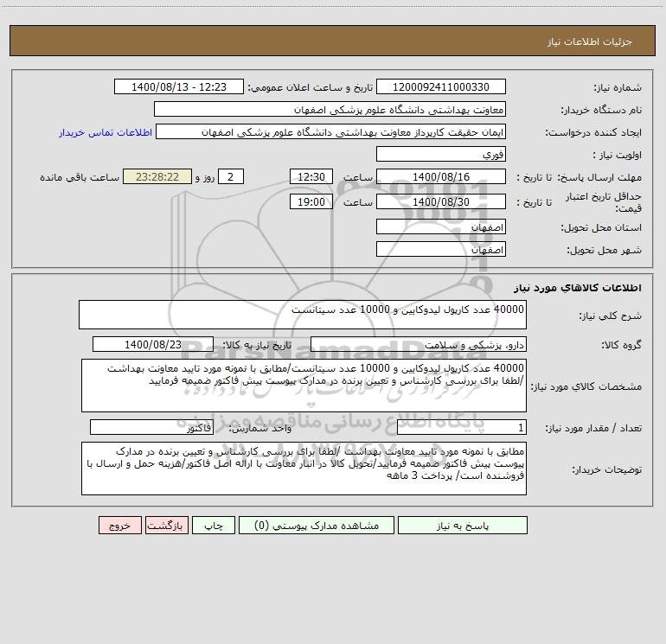666x644 pixels.
Task: Click the تاریخ نیاز به کالا field 1400/08/23
Action: point(153,344)
